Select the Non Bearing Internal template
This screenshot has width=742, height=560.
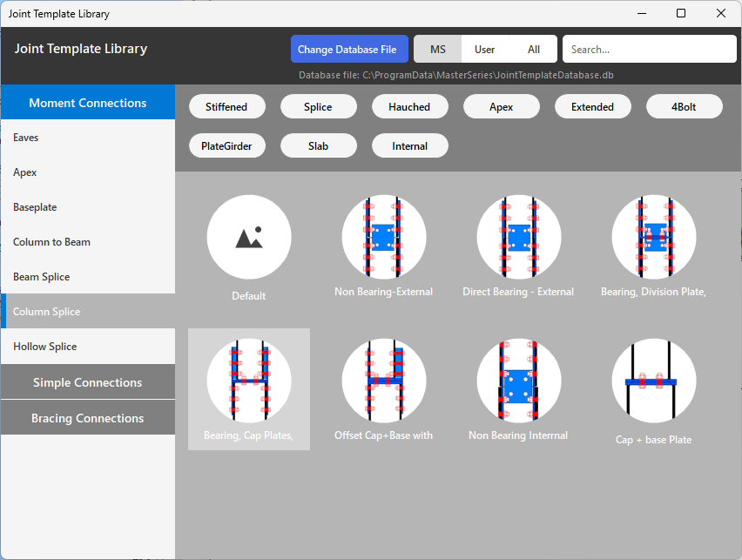[x=518, y=381]
